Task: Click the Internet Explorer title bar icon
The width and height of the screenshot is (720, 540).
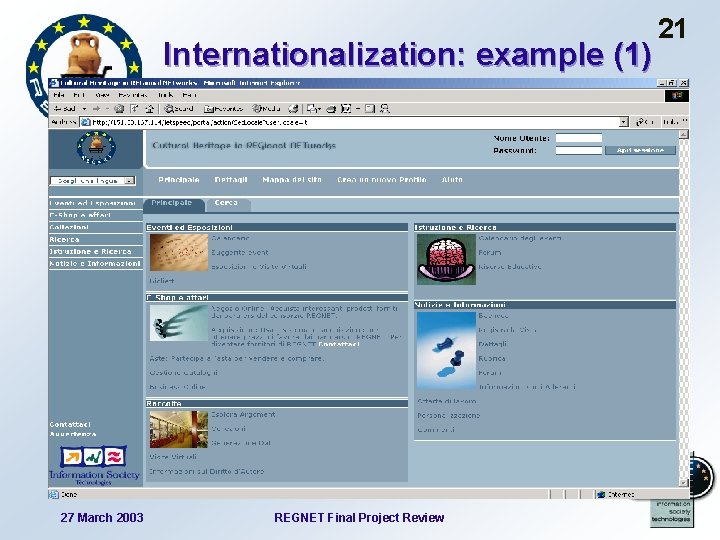Action: coord(54,83)
